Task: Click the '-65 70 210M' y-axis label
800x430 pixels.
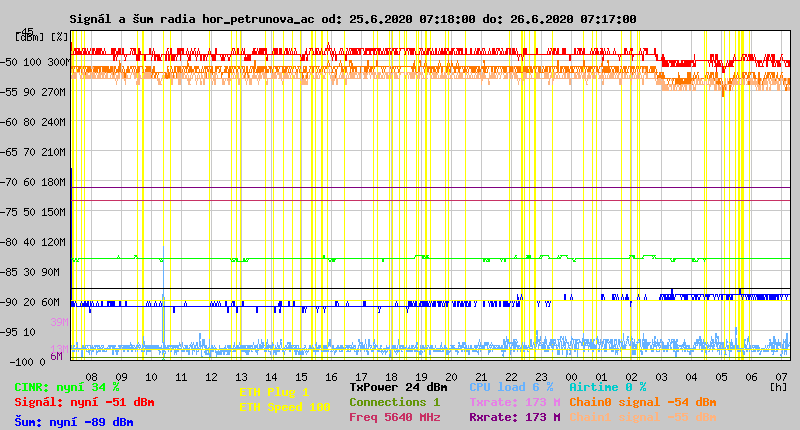Action: (x=33, y=153)
